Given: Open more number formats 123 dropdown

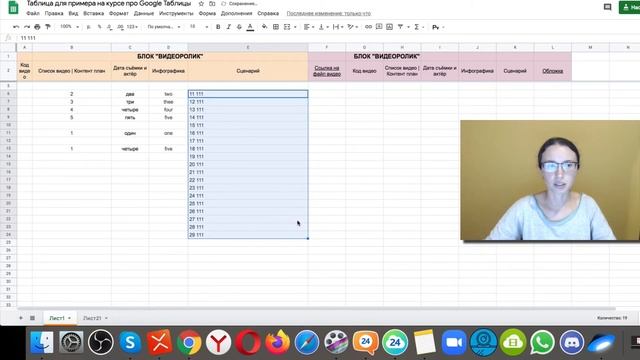Looking at the screenshot, I should (x=132, y=27).
